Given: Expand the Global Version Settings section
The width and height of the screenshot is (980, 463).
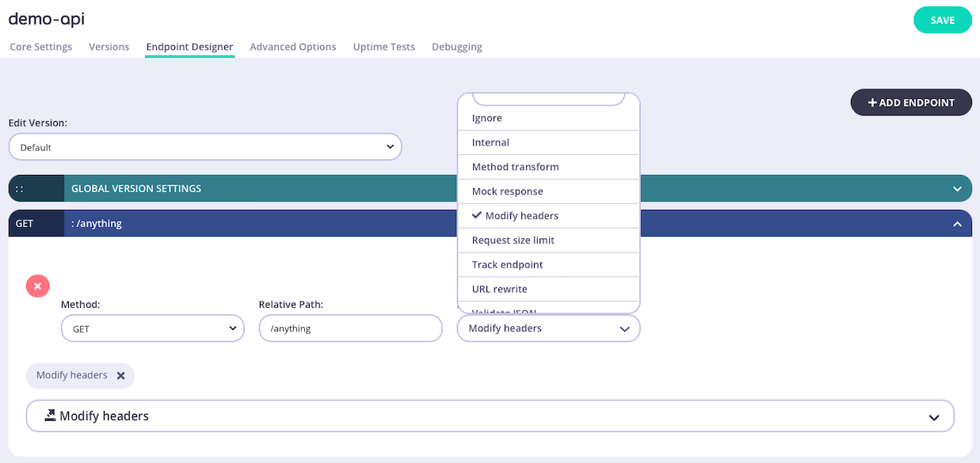Looking at the screenshot, I should pyautogui.click(x=958, y=188).
